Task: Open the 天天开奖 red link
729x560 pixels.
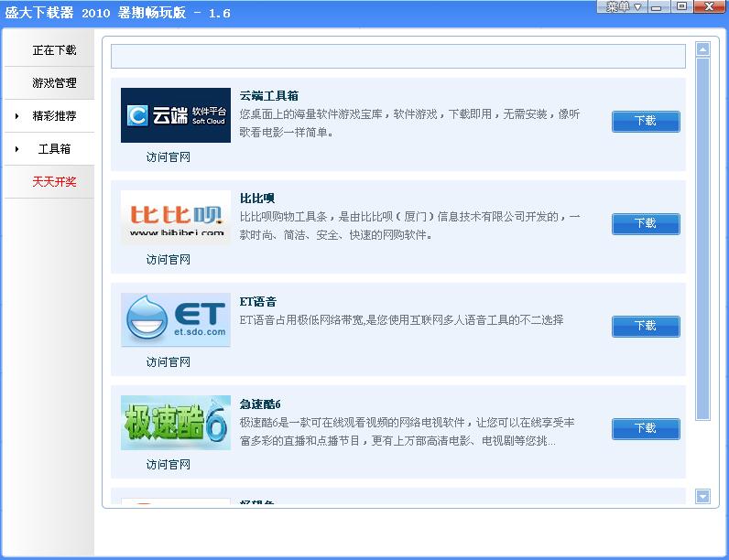Action: pos(54,181)
